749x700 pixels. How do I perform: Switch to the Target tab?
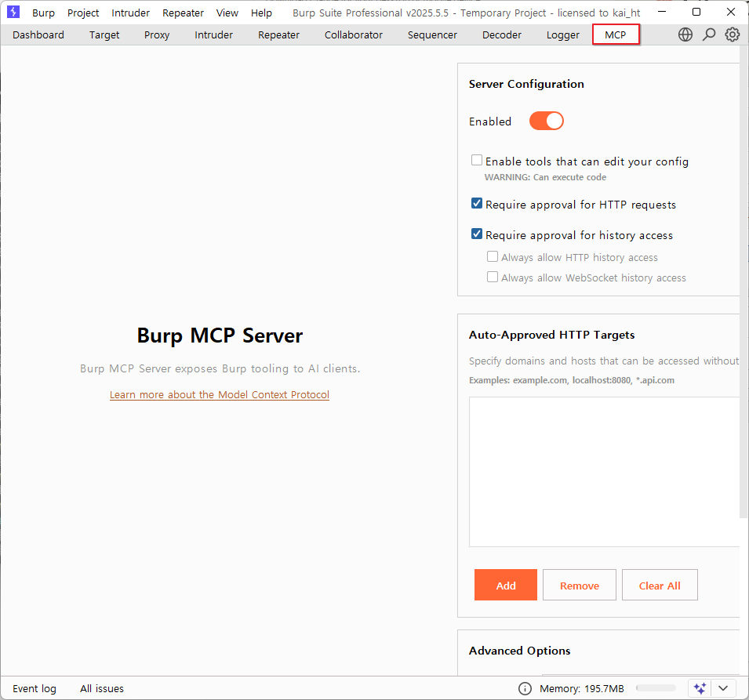coord(104,34)
